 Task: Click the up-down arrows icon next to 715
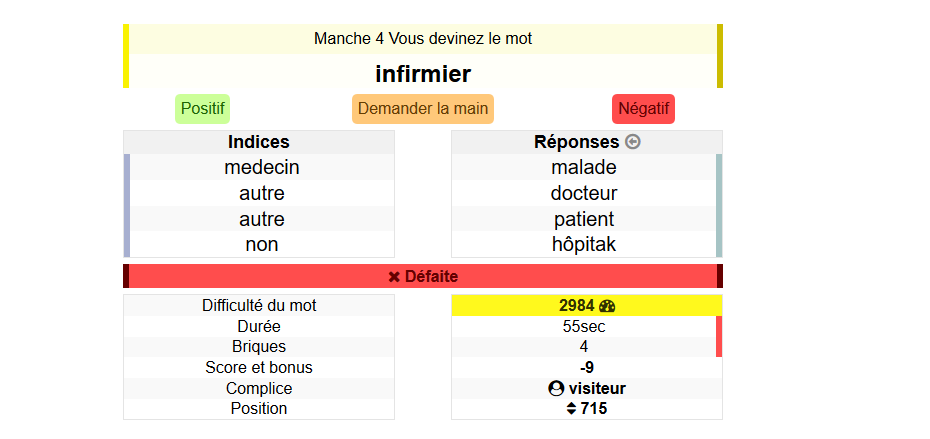tap(571, 408)
